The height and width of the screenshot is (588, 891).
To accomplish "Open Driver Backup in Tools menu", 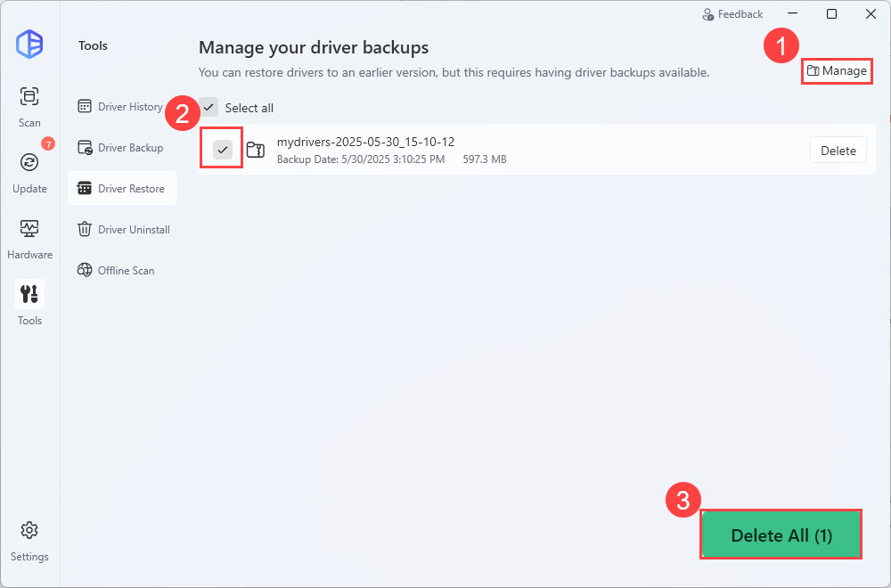I will 121,148.
